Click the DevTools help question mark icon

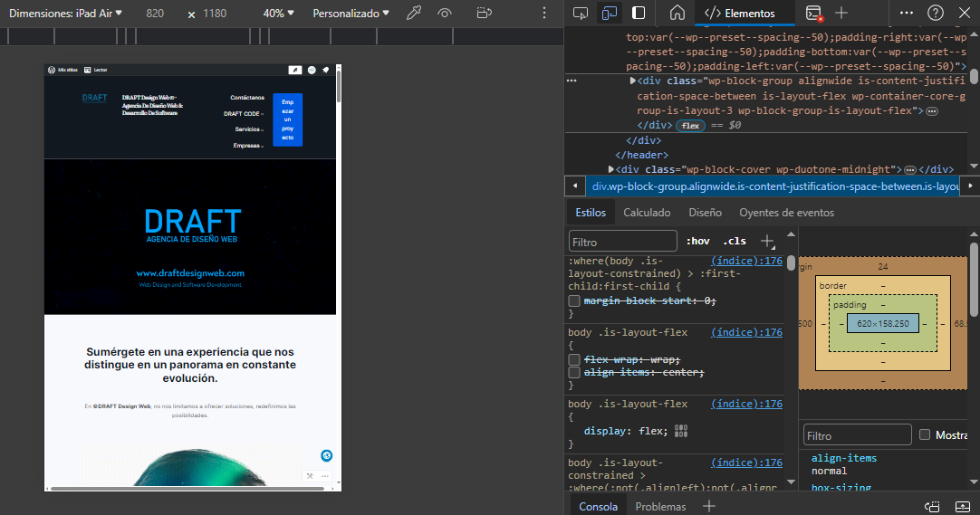[x=936, y=13]
